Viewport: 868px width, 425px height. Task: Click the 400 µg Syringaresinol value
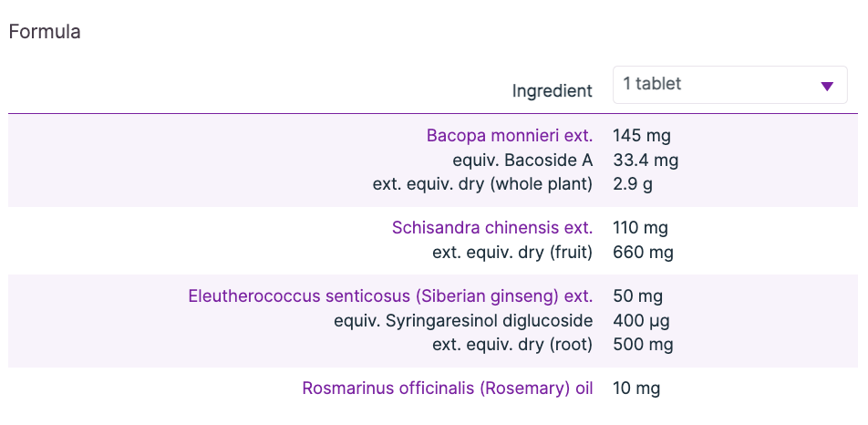pyautogui.click(x=642, y=321)
